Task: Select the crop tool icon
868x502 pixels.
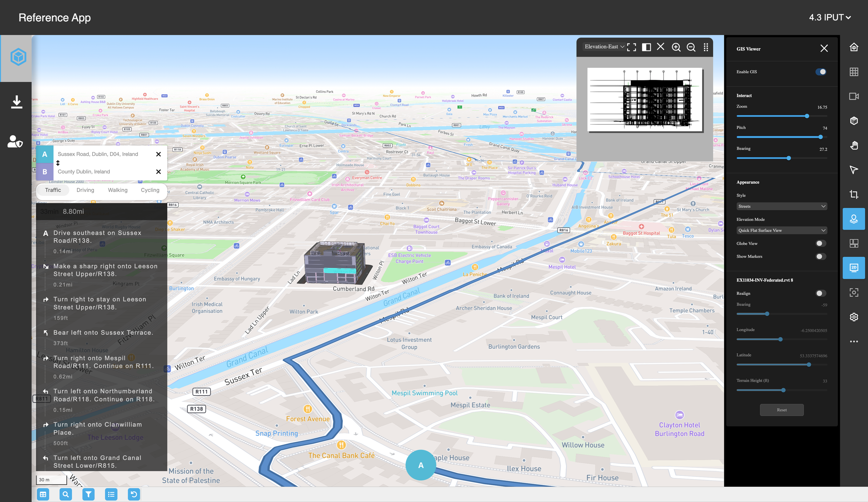Action: point(853,194)
